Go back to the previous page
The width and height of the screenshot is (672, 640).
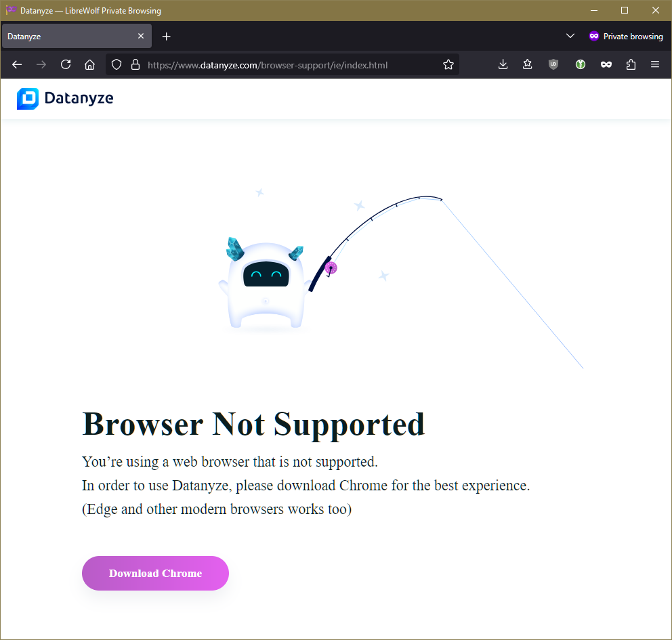point(17,65)
